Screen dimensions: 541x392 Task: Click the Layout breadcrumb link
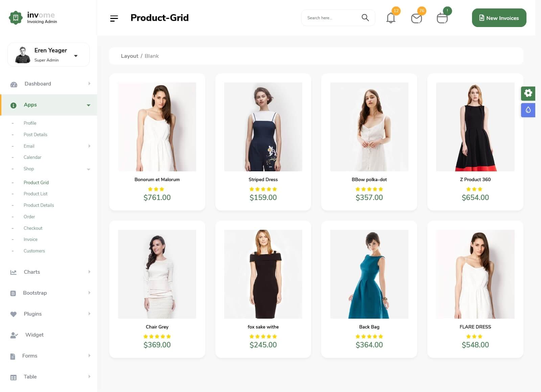(130, 56)
